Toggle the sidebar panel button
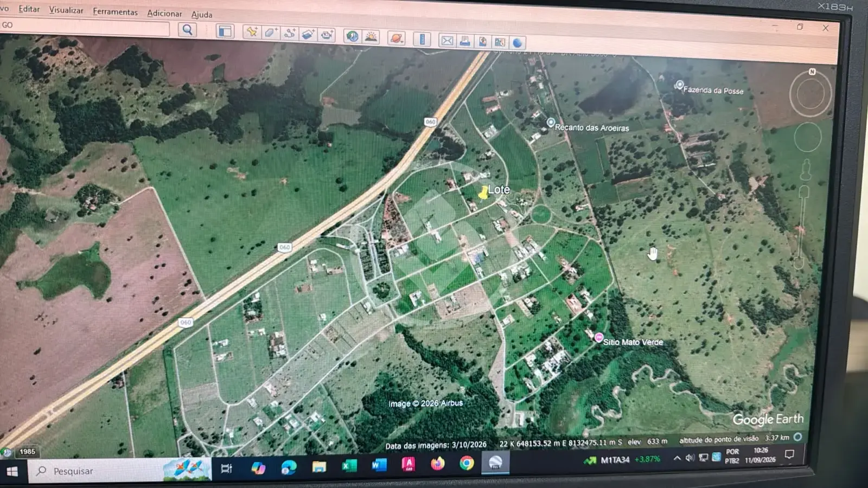Image resolution: width=868 pixels, height=488 pixels. (225, 31)
